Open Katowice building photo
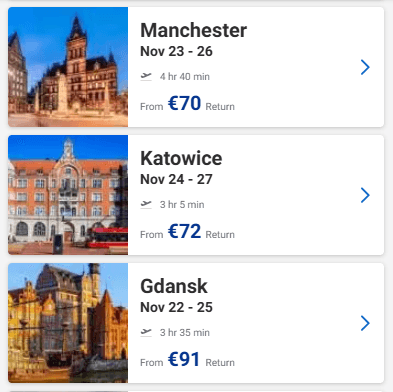 click(68, 195)
